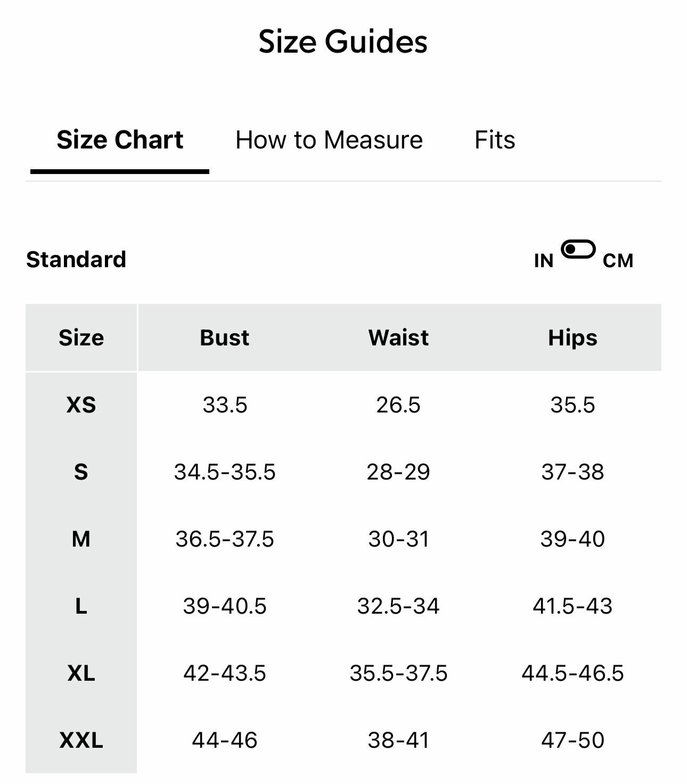Select the Size Chart tab

click(120, 140)
